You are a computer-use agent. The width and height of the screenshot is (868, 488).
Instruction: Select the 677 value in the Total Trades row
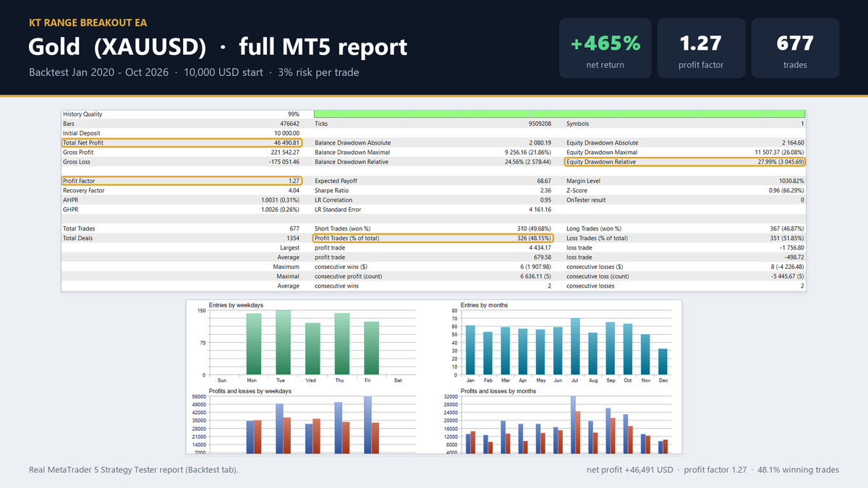point(294,228)
